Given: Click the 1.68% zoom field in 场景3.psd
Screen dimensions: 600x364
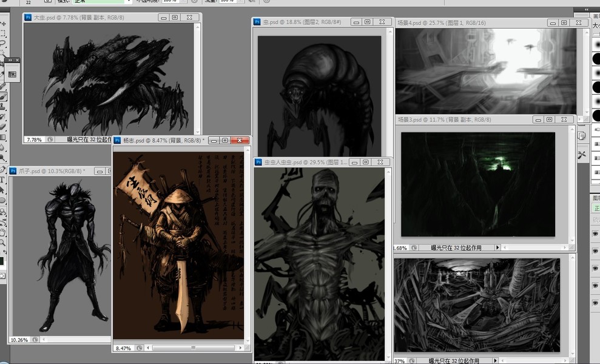Looking at the screenshot, I should pyautogui.click(x=400, y=248).
